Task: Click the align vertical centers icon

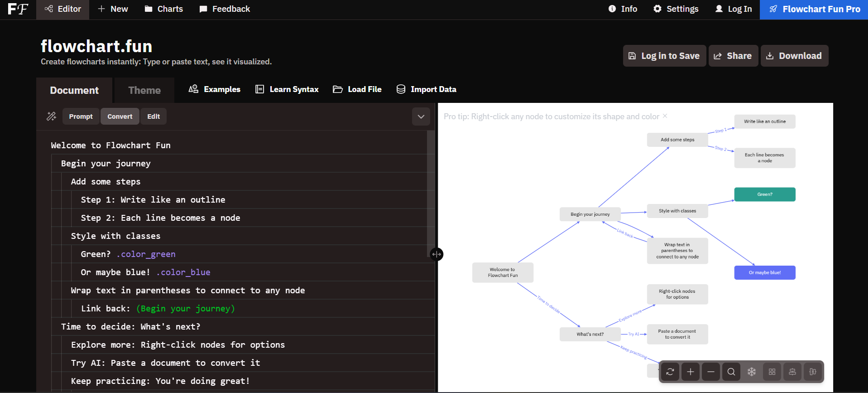Action: 813,372
